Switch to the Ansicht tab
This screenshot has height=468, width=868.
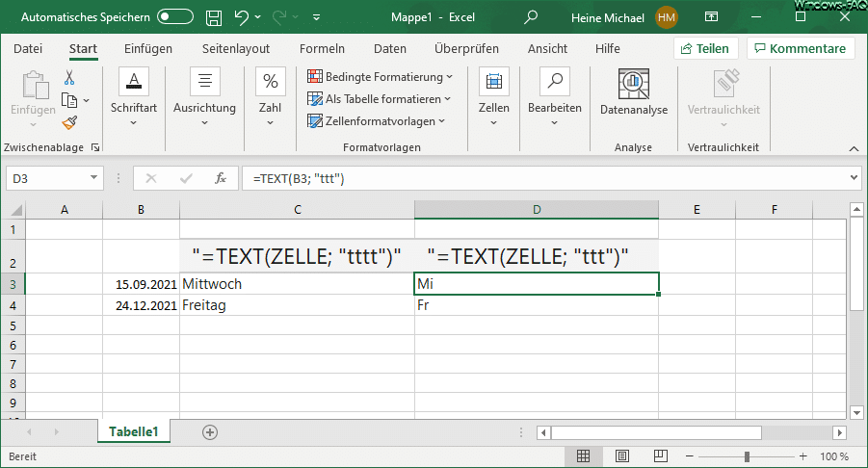pyautogui.click(x=547, y=49)
